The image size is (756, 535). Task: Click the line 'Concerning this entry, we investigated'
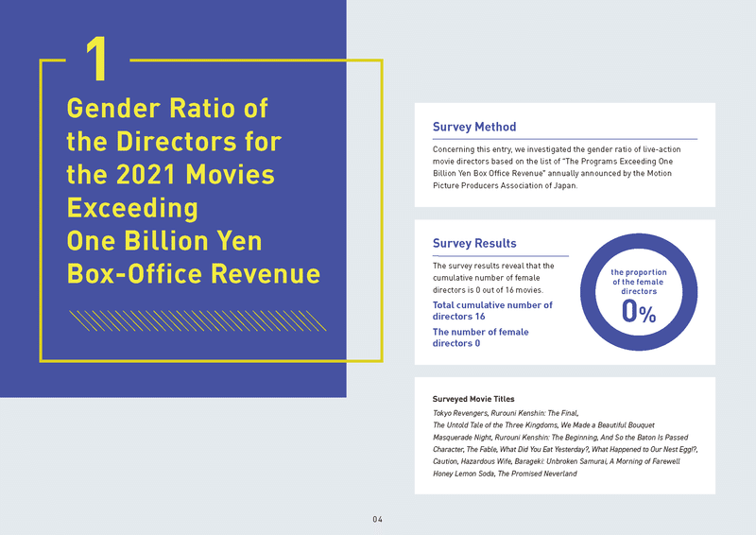(557, 149)
